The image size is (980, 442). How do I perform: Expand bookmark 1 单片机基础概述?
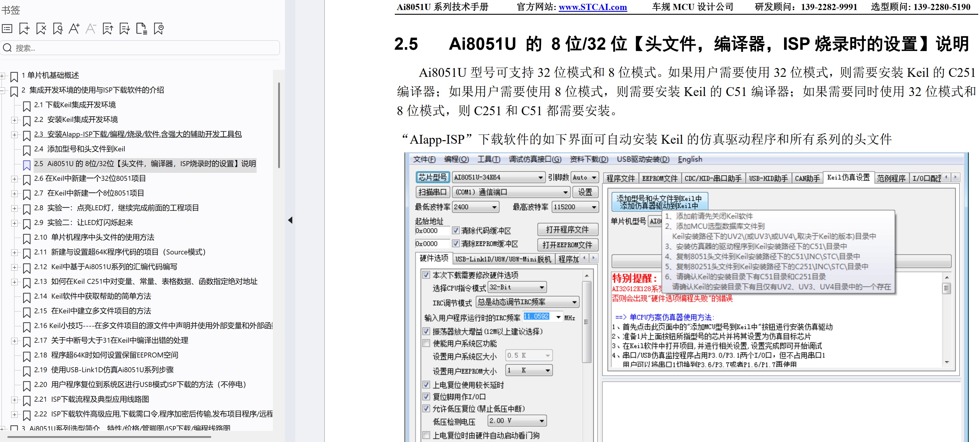coord(2,76)
